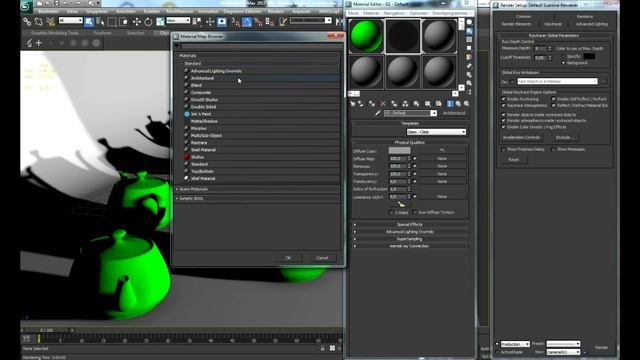This screenshot has width=640, height=360.
Task: Click the Acceleration Controls button
Action: 522,138
